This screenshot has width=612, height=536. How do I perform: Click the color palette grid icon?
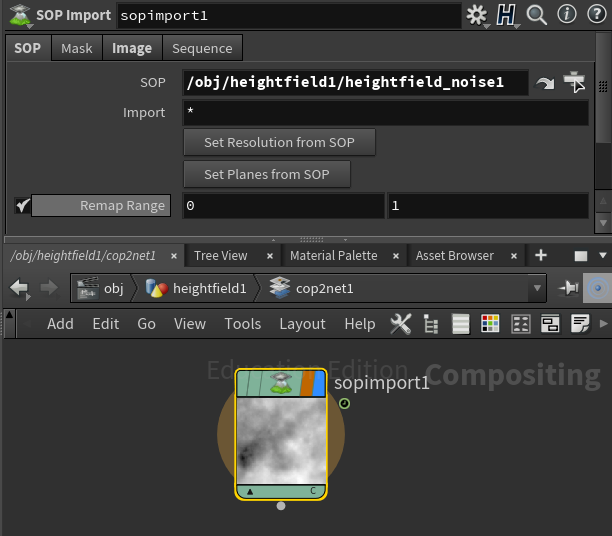pos(490,323)
